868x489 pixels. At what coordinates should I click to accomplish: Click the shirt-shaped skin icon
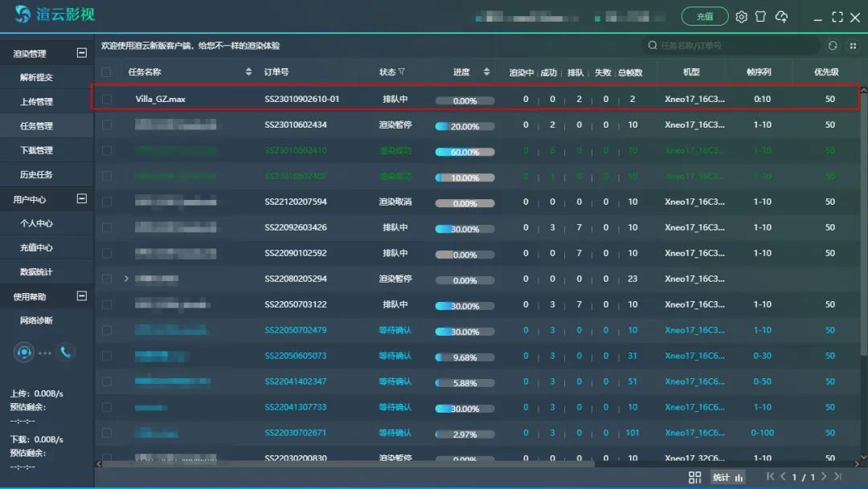click(760, 17)
